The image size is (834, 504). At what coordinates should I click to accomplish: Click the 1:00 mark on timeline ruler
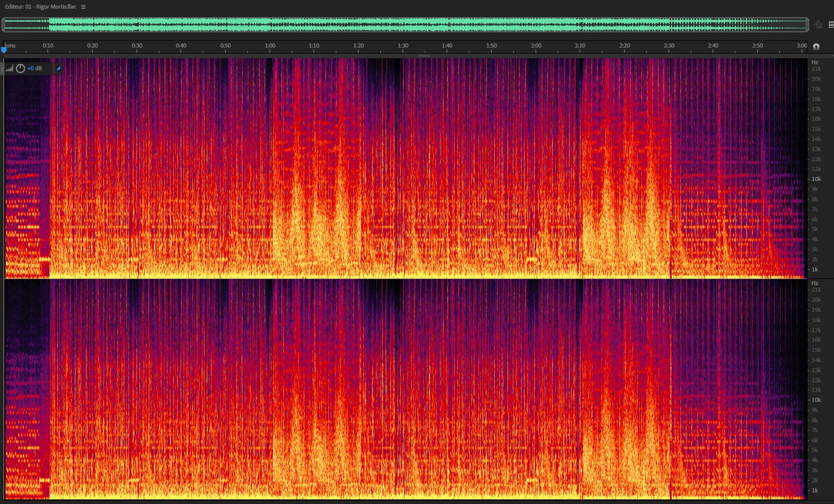click(270, 45)
